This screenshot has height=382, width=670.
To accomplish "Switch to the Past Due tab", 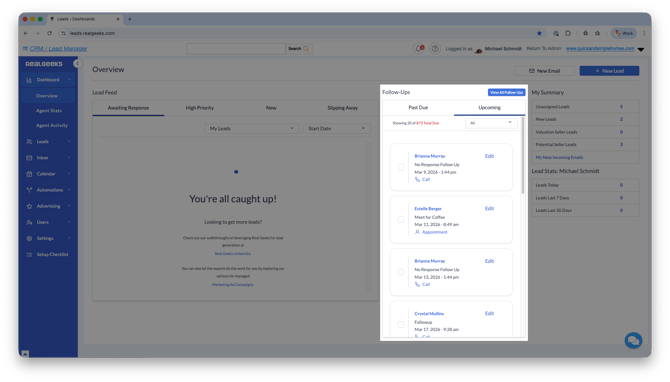I will click(418, 108).
